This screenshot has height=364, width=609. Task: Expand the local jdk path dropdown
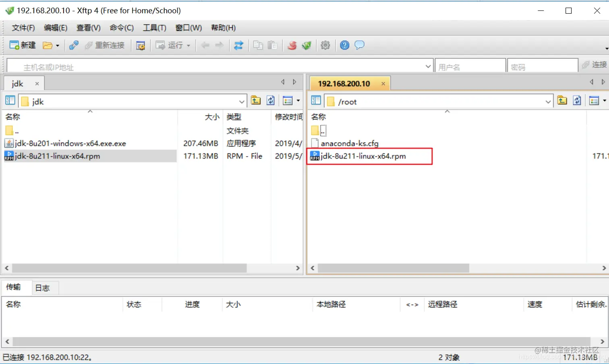pyautogui.click(x=242, y=102)
